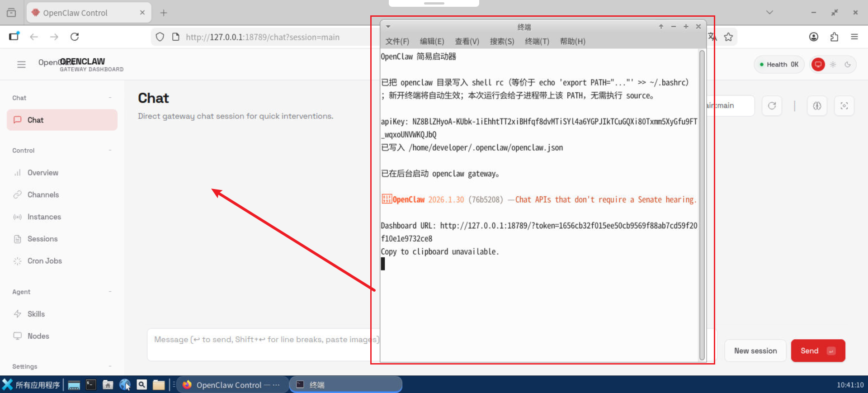Open the Overview page icon in the sidebar

pyautogui.click(x=18, y=173)
